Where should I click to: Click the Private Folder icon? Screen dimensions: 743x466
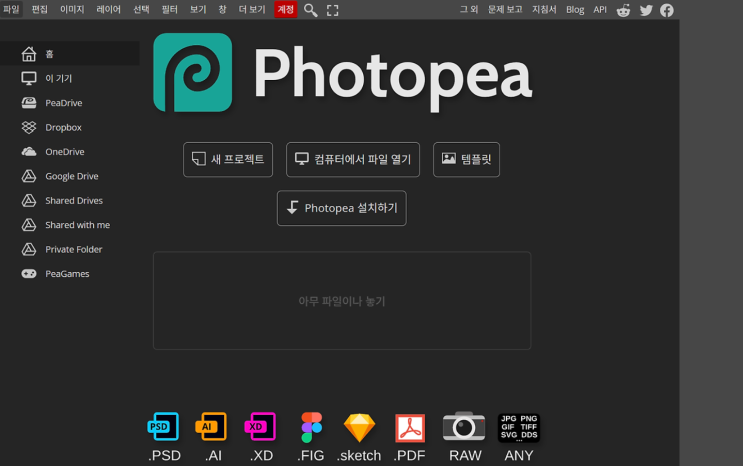(29, 249)
